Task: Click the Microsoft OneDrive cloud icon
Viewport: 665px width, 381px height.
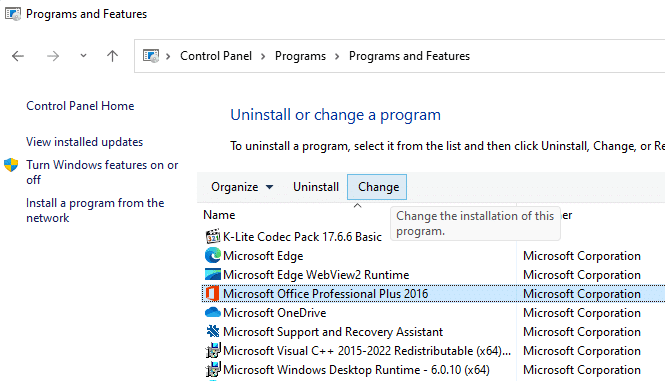Action: [x=212, y=313]
